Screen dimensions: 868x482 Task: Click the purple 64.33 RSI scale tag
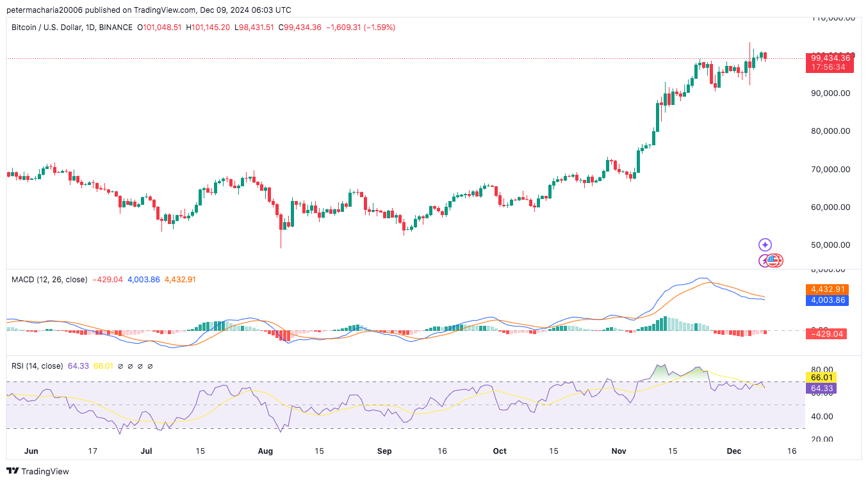(822, 388)
